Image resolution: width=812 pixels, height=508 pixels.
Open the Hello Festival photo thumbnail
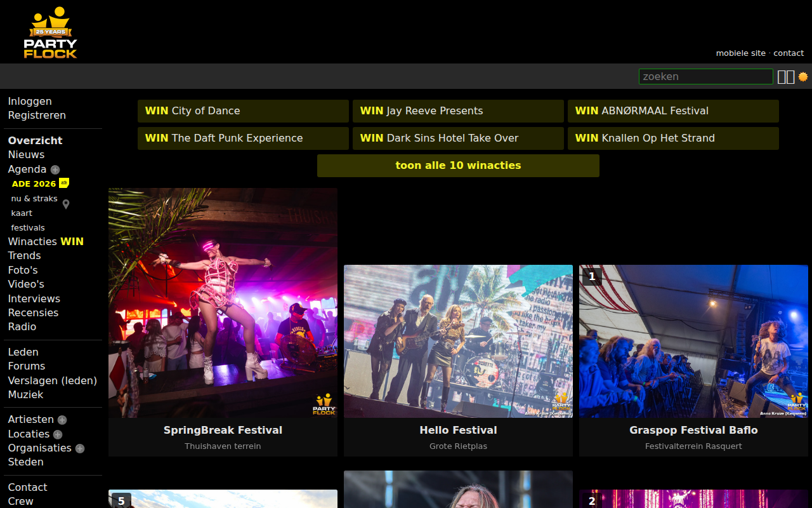[x=458, y=342]
